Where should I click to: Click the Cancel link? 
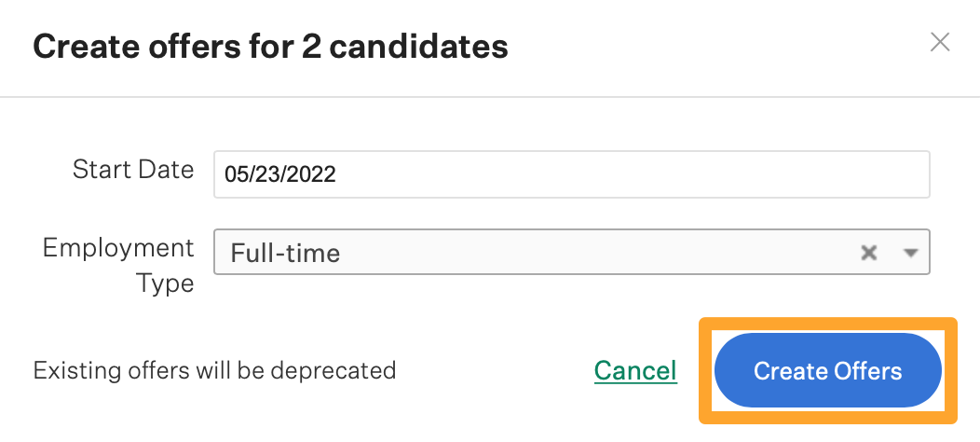pyautogui.click(x=635, y=370)
